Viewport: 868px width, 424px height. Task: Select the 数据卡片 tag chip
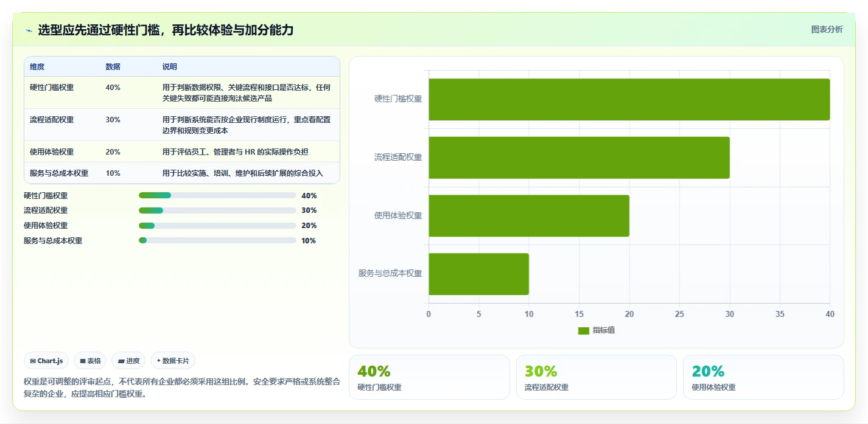pyautogui.click(x=173, y=361)
